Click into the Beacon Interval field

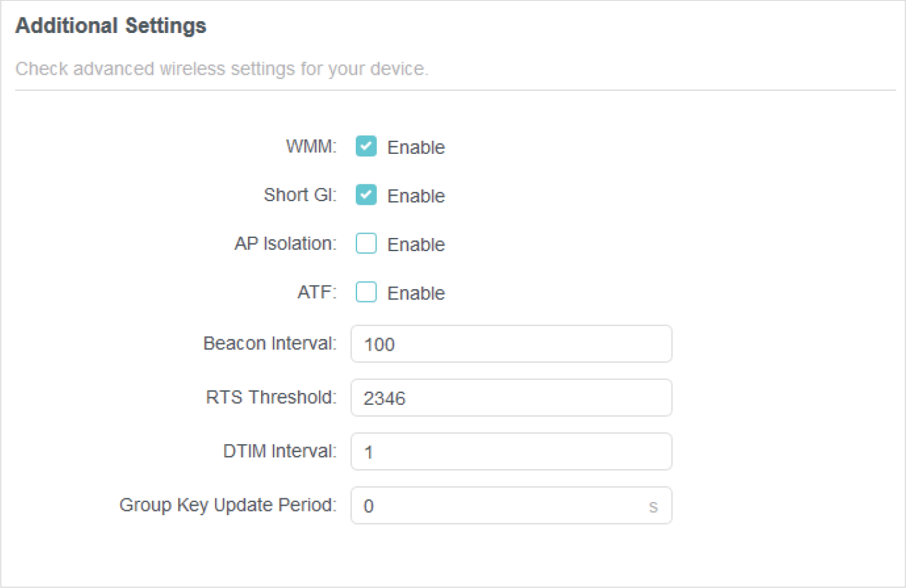[x=511, y=344]
